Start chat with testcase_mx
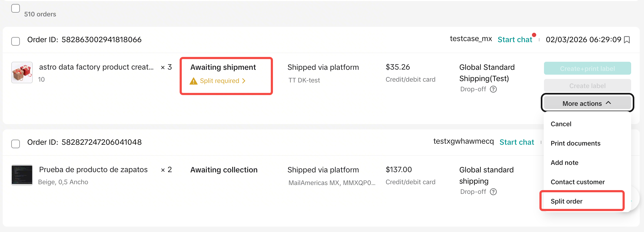Image resolution: width=644 pixels, height=232 pixels. pyautogui.click(x=515, y=40)
